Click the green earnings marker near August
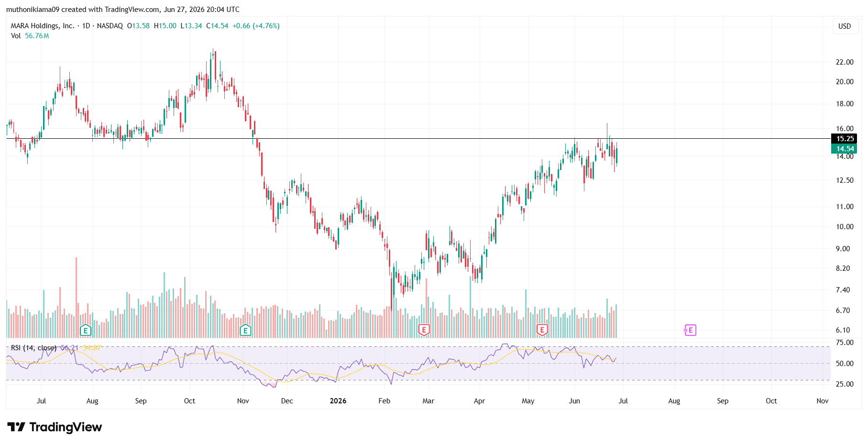Screen dimensions: 868x445 pyautogui.click(x=85, y=330)
